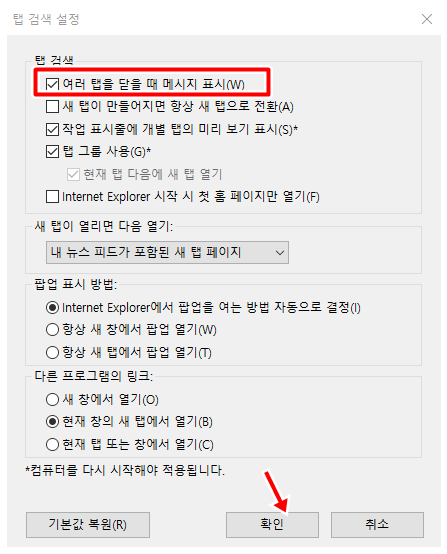Uncheck 여러 탭을 닫을 때 메시지 표시 checkbox
Image resolution: width=447 pixels, height=554 pixels.
pos(52,84)
